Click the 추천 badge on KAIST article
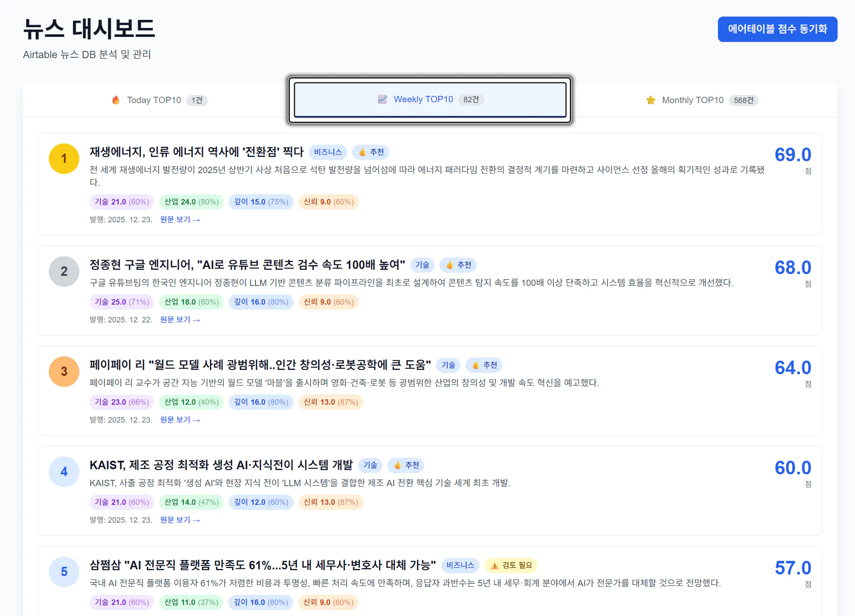 coord(406,465)
